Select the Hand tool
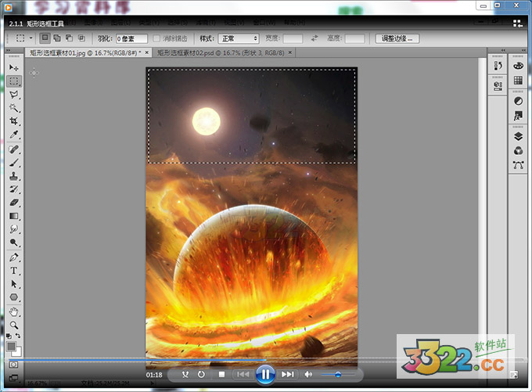This screenshot has height=392, width=532. pyautogui.click(x=14, y=311)
